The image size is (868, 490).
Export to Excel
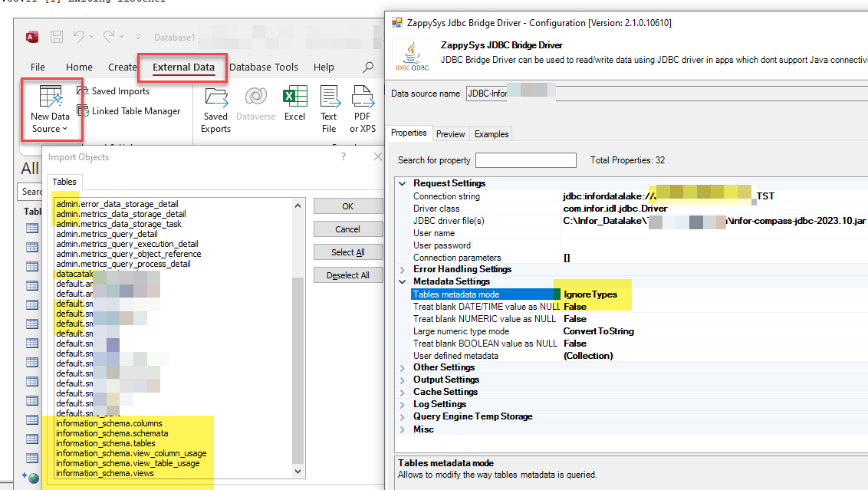(295, 104)
